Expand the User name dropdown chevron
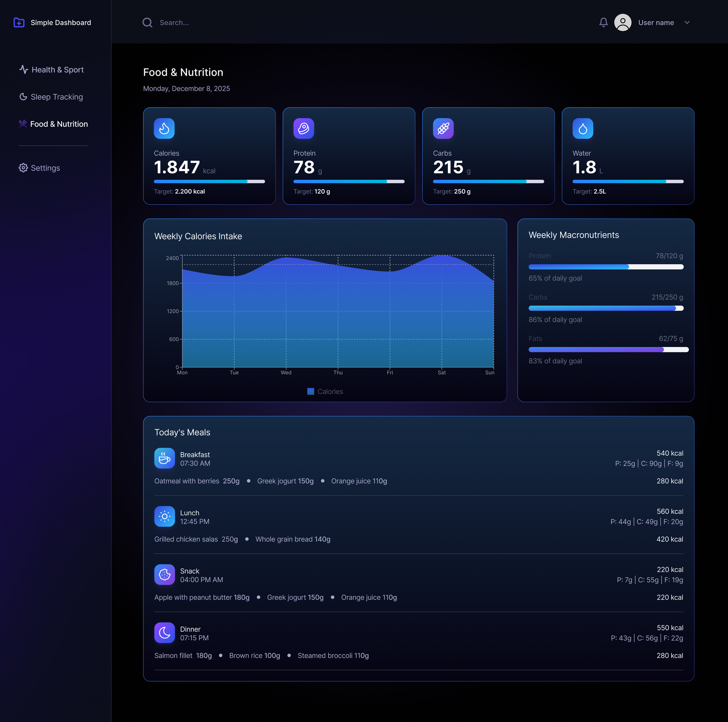The width and height of the screenshot is (728, 722). point(687,23)
